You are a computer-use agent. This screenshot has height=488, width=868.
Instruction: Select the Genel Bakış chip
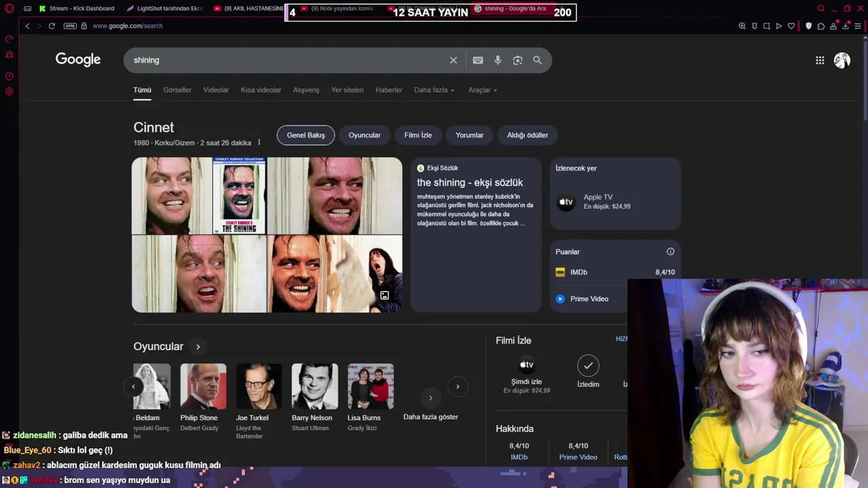[x=306, y=135]
